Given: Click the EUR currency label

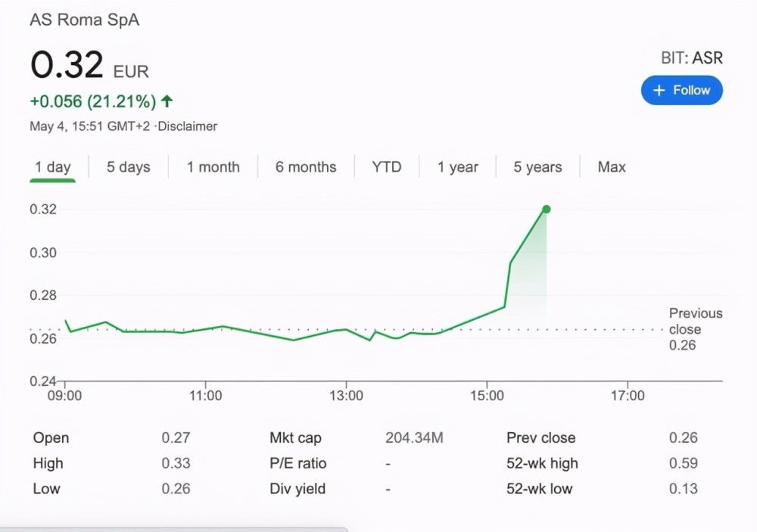Looking at the screenshot, I should [131, 71].
